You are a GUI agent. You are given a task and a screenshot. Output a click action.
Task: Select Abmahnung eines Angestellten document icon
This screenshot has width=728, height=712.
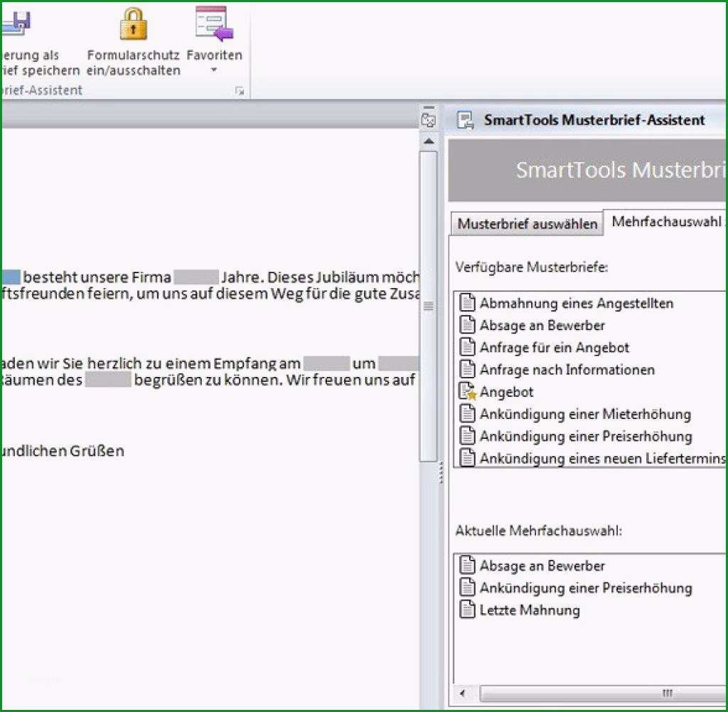click(x=467, y=302)
